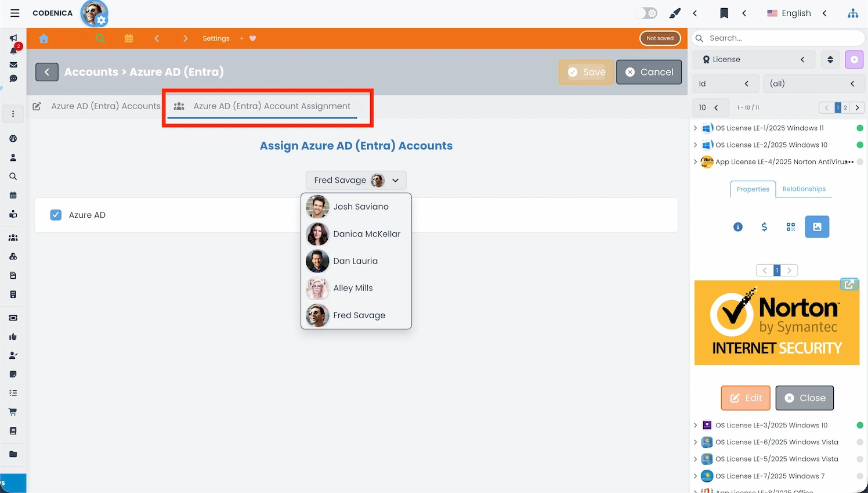Switch to the Relationships tab
Image resolution: width=868 pixels, height=493 pixels.
click(x=804, y=189)
